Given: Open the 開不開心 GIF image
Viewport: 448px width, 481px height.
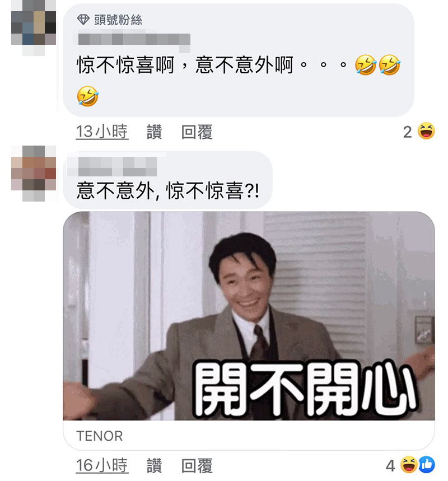Looking at the screenshot, I should pos(249,316).
